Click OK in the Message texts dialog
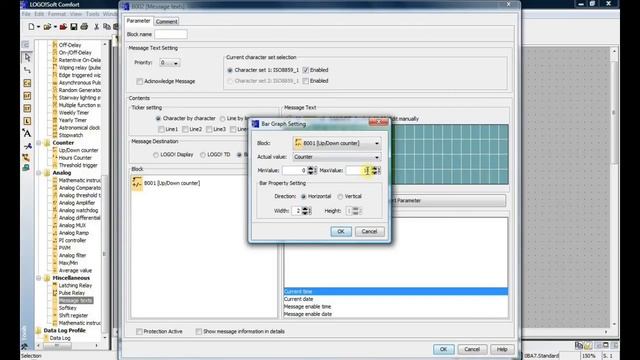Viewport: 640px width, 360px height. tap(443, 349)
